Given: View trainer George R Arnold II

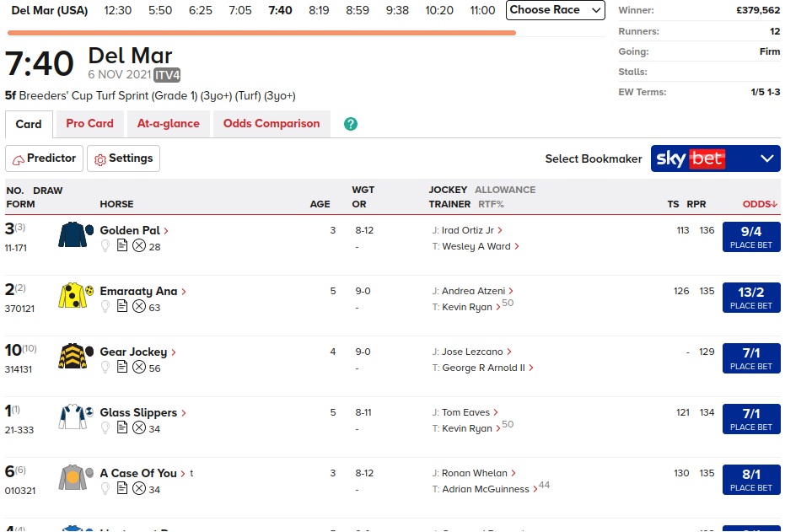Looking at the screenshot, I should [x=487, y=368].
